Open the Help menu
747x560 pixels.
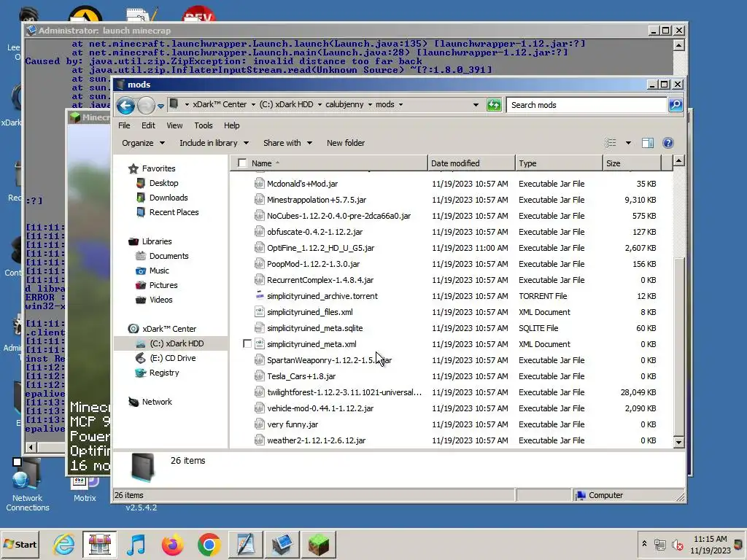point(231,125)
